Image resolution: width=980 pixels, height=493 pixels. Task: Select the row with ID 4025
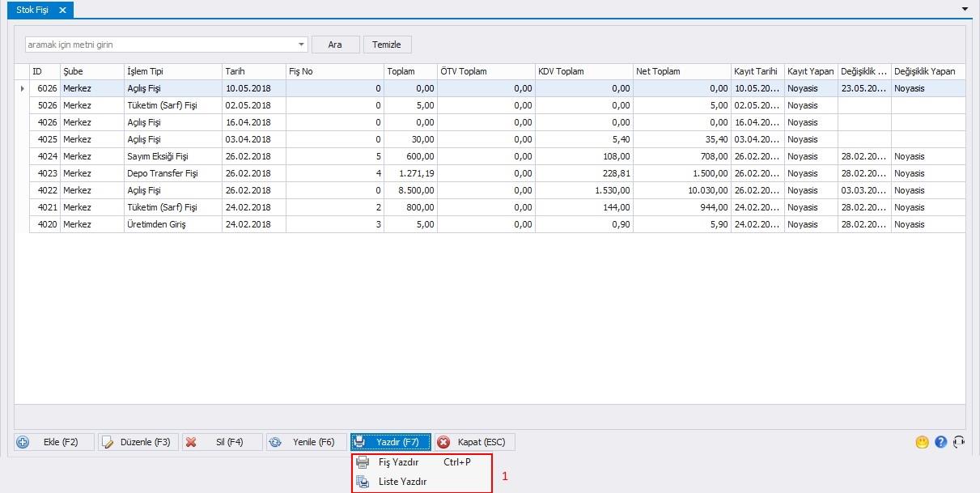pos(490,139)
